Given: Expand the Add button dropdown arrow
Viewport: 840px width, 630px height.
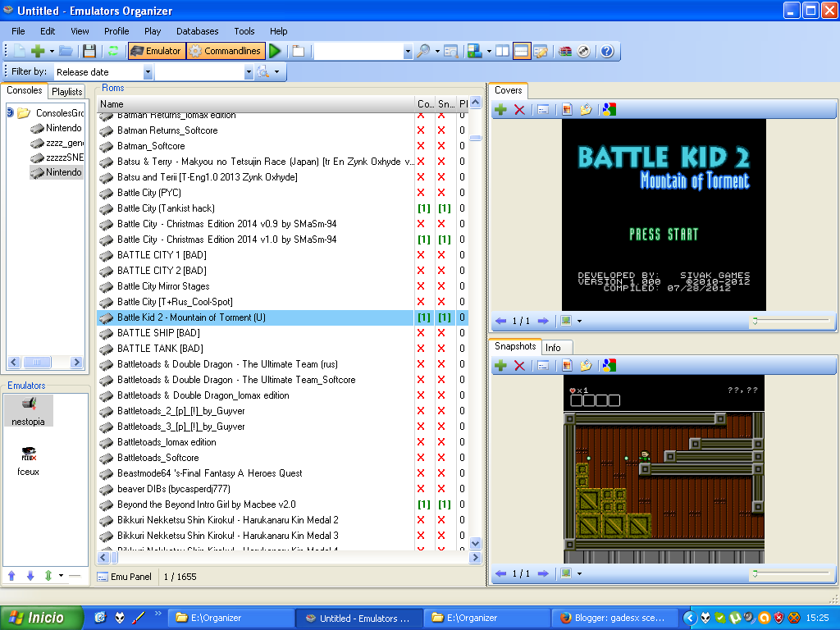Looking at the screenshot, I should pyautogui.click(x=52, y=52).
